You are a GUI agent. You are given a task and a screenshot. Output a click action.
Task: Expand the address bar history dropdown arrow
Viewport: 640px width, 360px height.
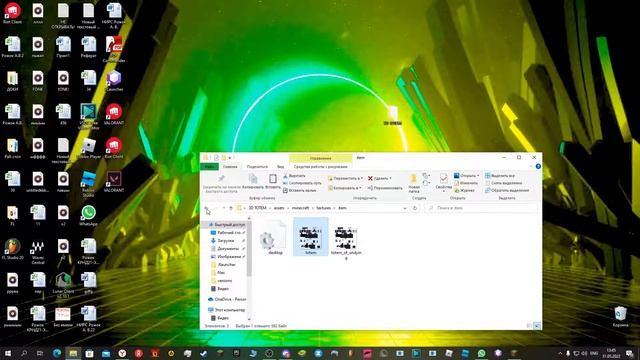[x=404, y=208]
